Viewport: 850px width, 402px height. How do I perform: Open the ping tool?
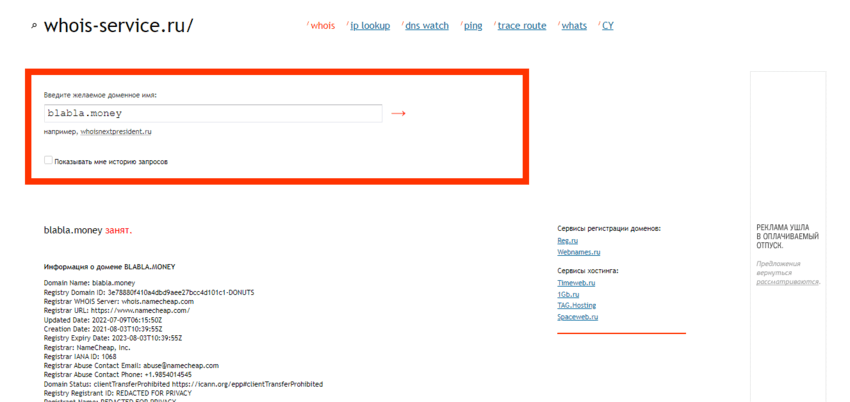[472, 26]
